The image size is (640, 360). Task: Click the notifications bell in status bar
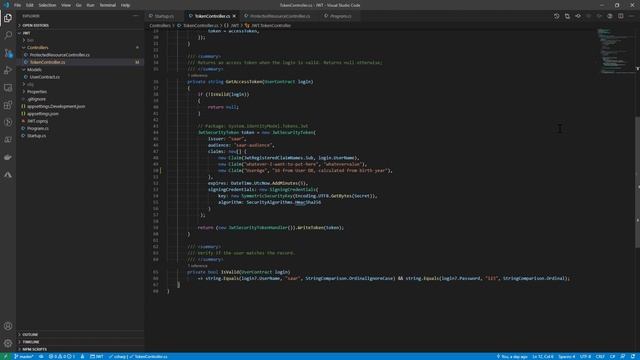pos(633,356)
